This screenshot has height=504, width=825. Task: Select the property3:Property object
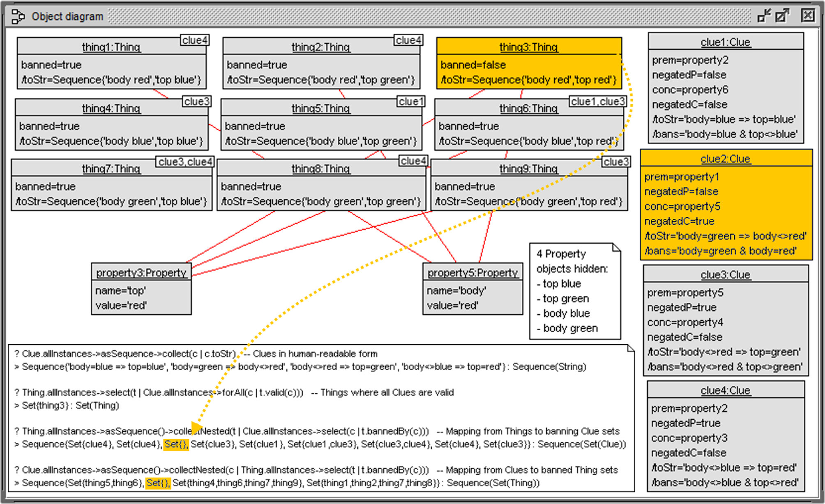pyautogui.click(x=141, y=290)
